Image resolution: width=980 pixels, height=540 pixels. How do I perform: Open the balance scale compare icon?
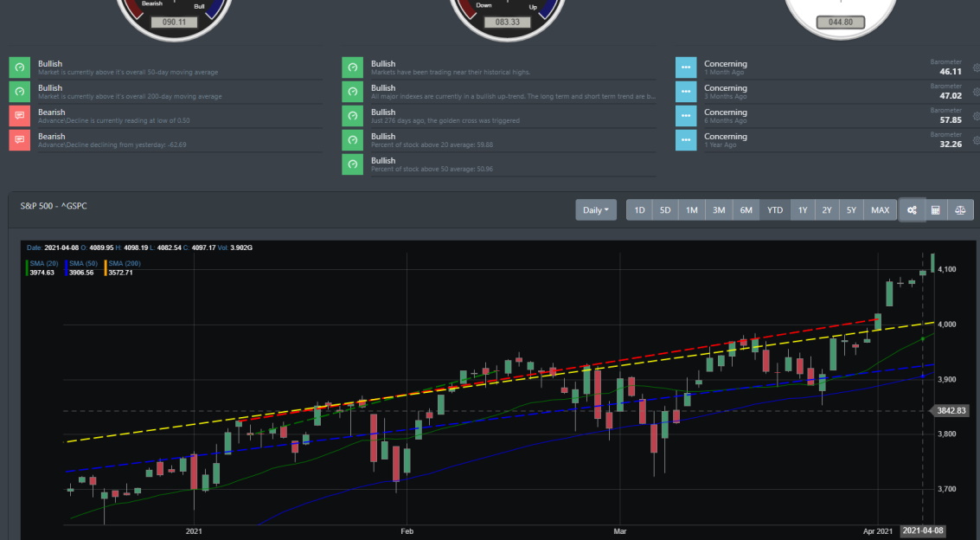point(960,210)
